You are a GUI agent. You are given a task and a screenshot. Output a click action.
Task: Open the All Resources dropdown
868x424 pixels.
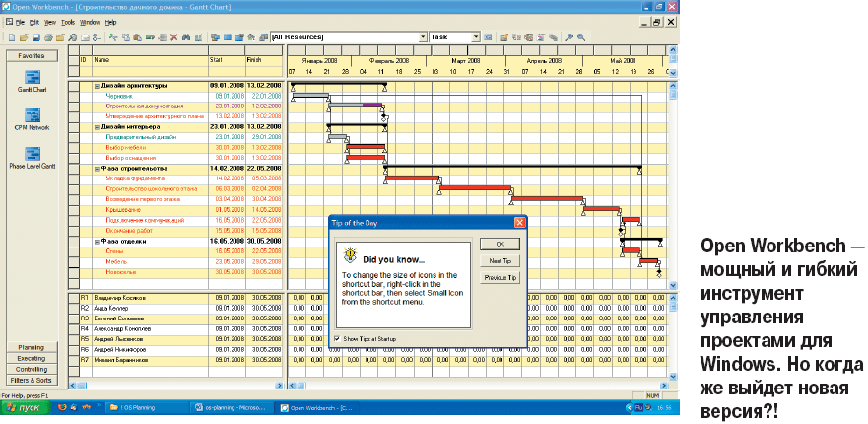423,37
